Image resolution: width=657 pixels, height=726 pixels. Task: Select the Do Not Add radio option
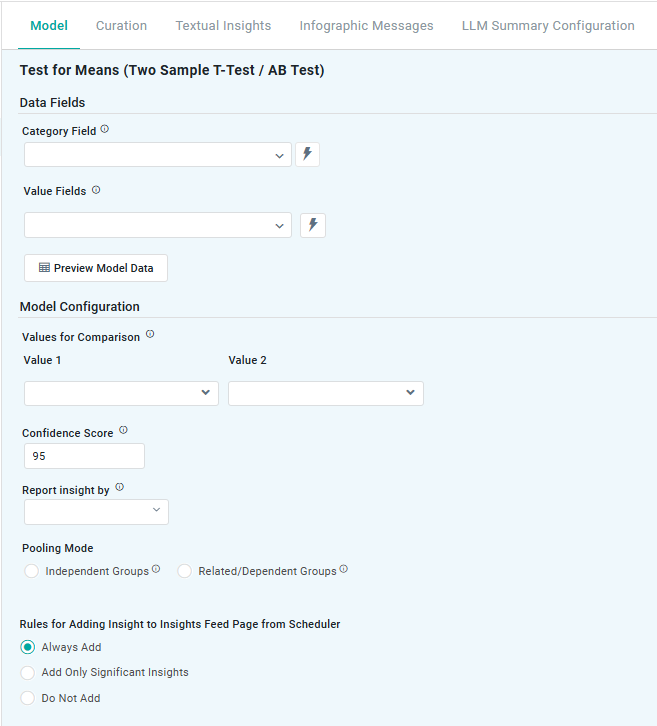pyautogui.click(x=28, y=698)
